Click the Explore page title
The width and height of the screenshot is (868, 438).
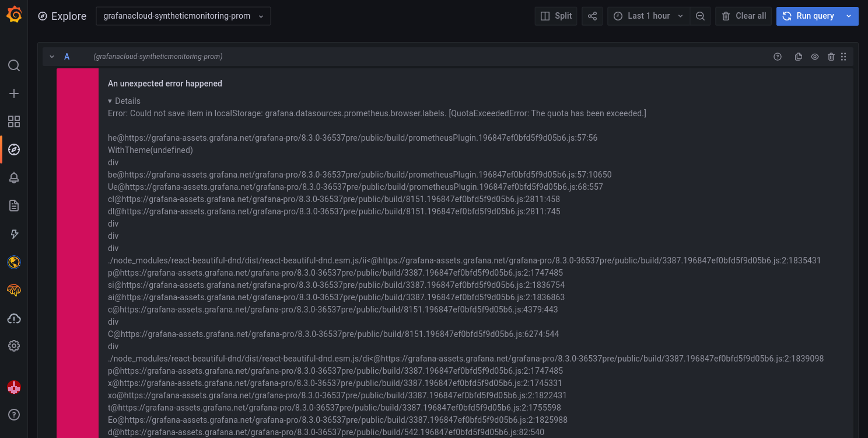(69, 16)
